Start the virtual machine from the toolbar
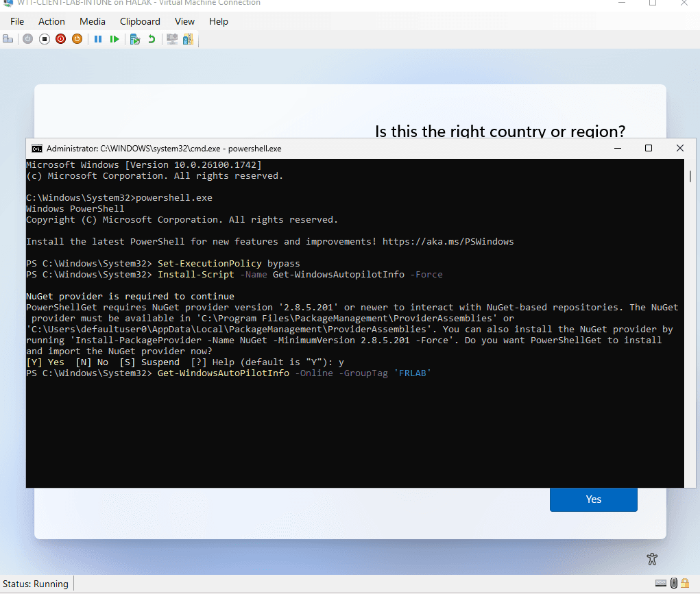The width and height of the screenshot is (700, 594). pos(27,39)
